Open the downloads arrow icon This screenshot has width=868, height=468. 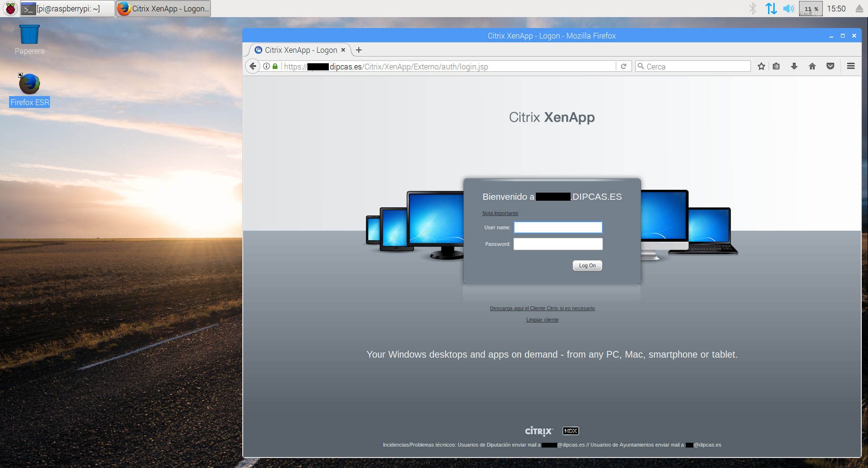click(x=794, y=66)
